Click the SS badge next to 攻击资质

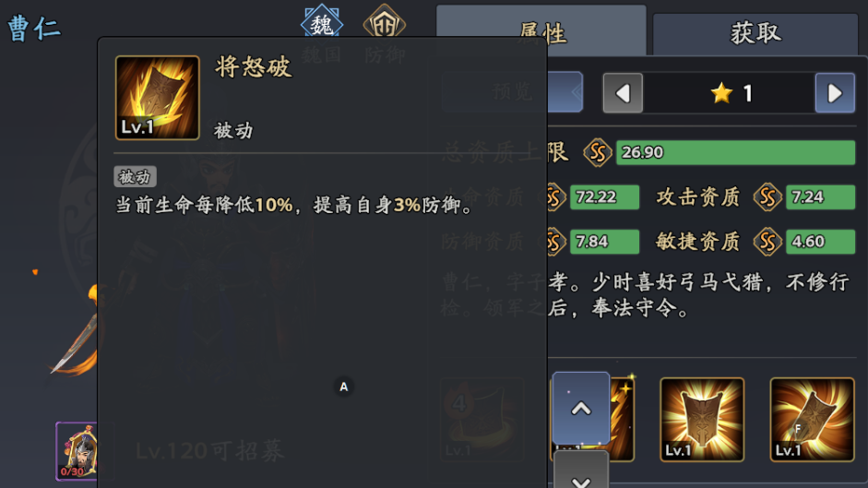[767, 196]
